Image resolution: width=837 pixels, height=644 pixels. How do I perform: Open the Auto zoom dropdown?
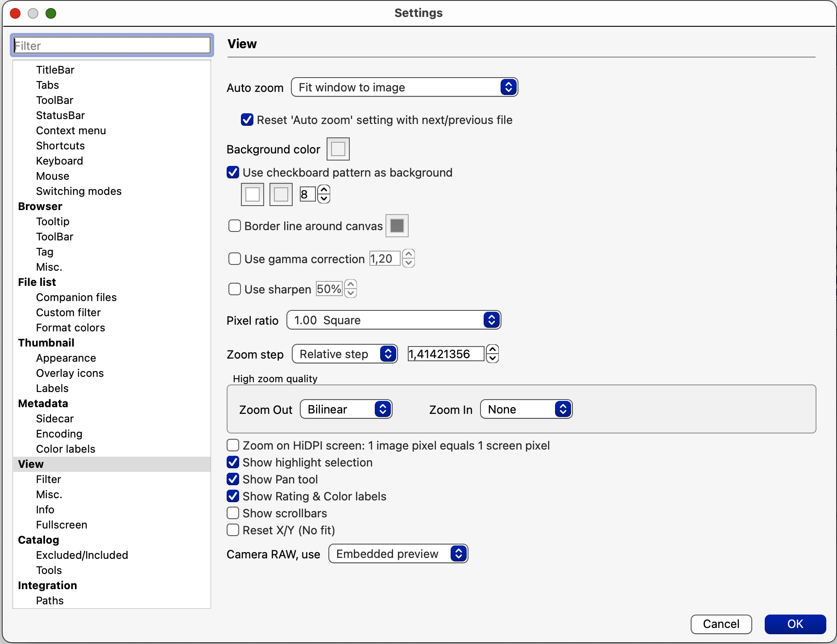click(404, 87)
